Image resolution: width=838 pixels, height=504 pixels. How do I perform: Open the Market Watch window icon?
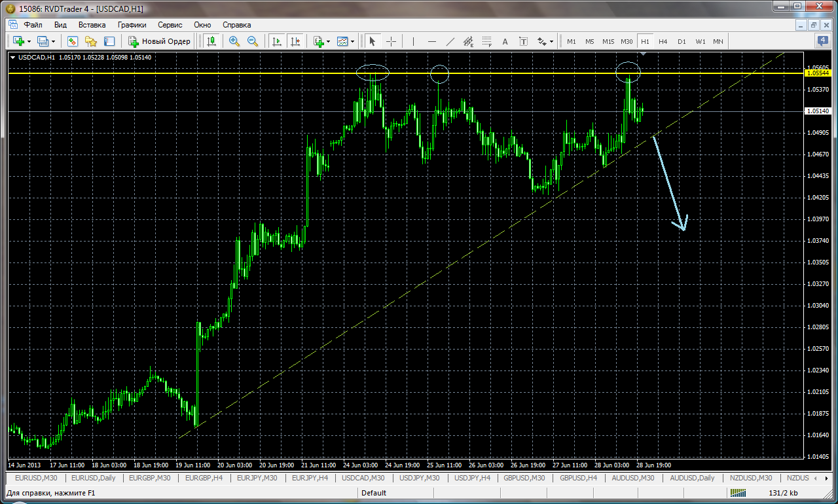tap(73, 41)
